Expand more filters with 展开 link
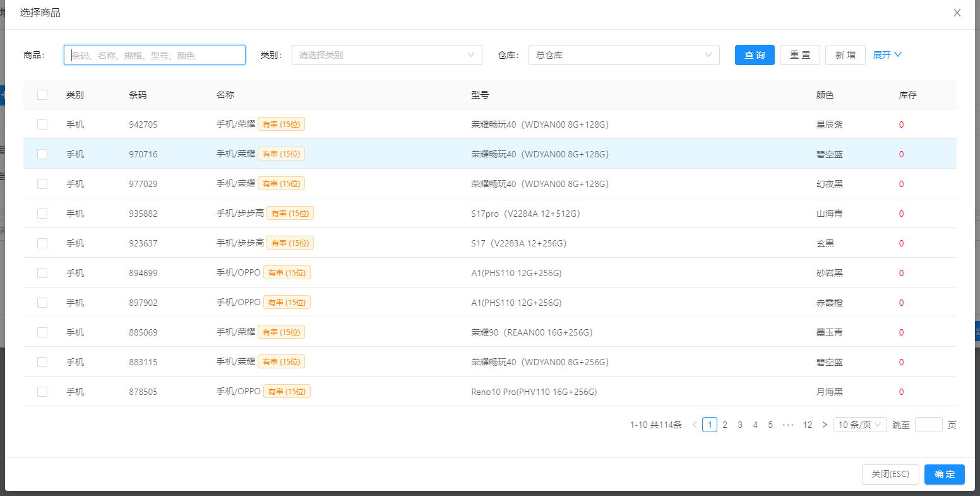 click(887, 55)
